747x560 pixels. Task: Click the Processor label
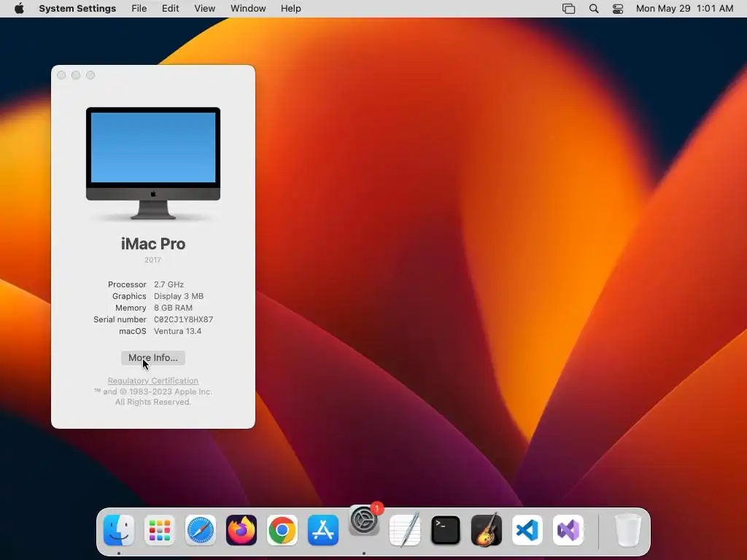point(127,284)
